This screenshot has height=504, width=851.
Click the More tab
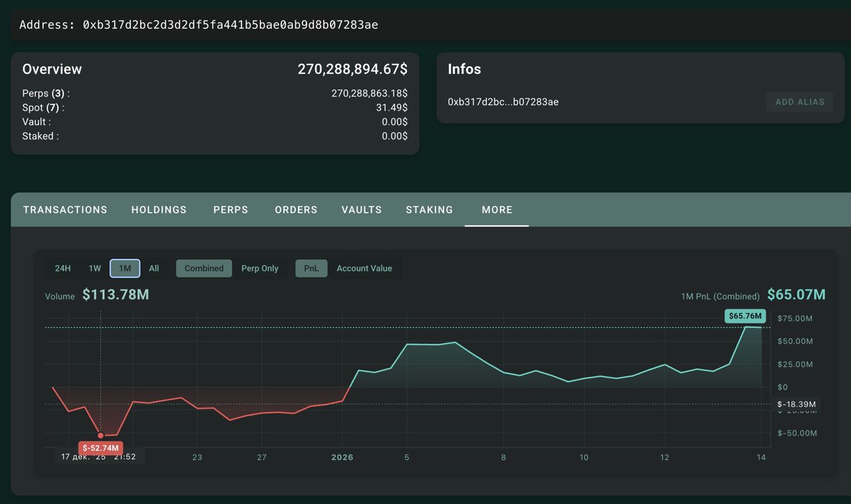497,209
